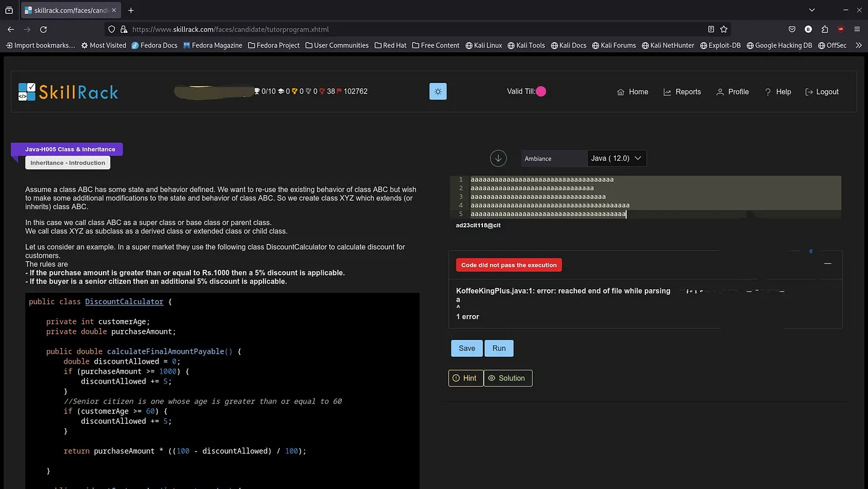This screenshot has height=489, width=868.
Task: Click the Inheritance - Introduction tag
Action: (68, 163)
